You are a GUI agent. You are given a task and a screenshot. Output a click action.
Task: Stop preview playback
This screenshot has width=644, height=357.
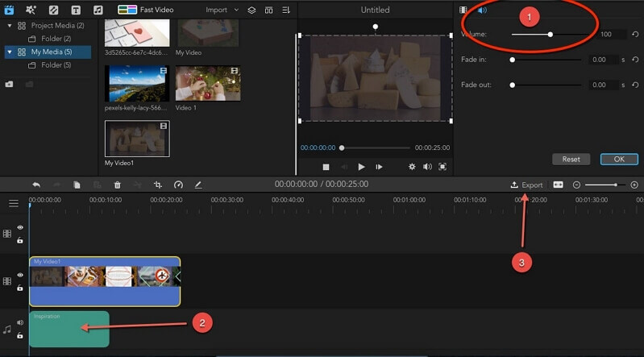[326, 167]
